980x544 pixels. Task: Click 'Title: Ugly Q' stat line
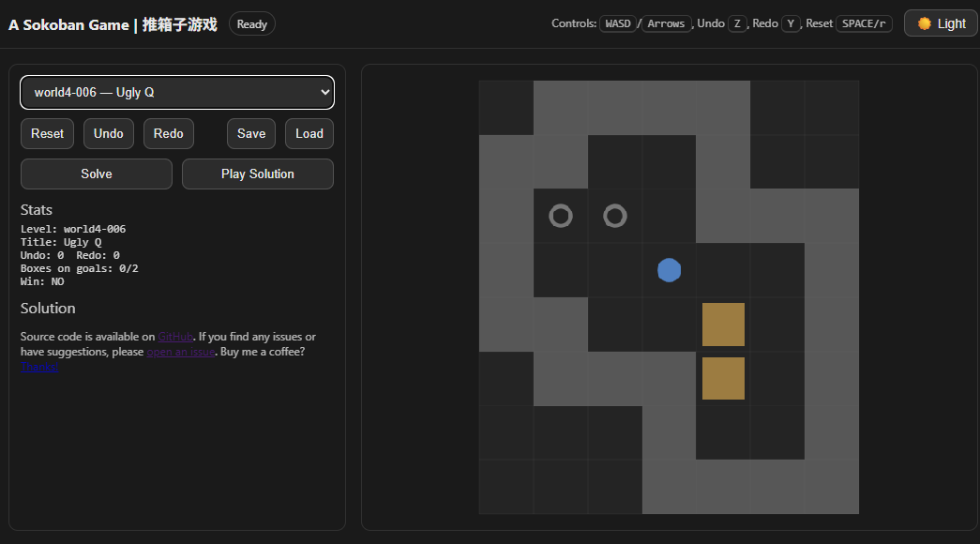click(61, 242)
